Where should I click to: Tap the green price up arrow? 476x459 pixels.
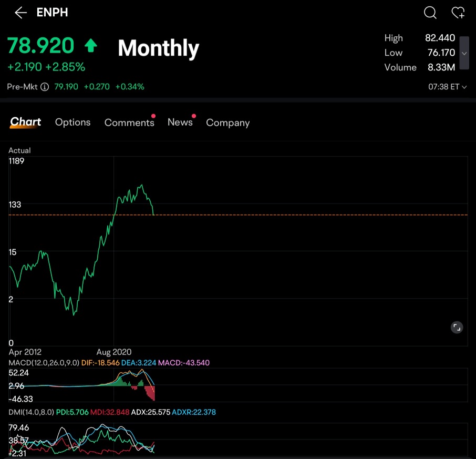tap(91, 46)
